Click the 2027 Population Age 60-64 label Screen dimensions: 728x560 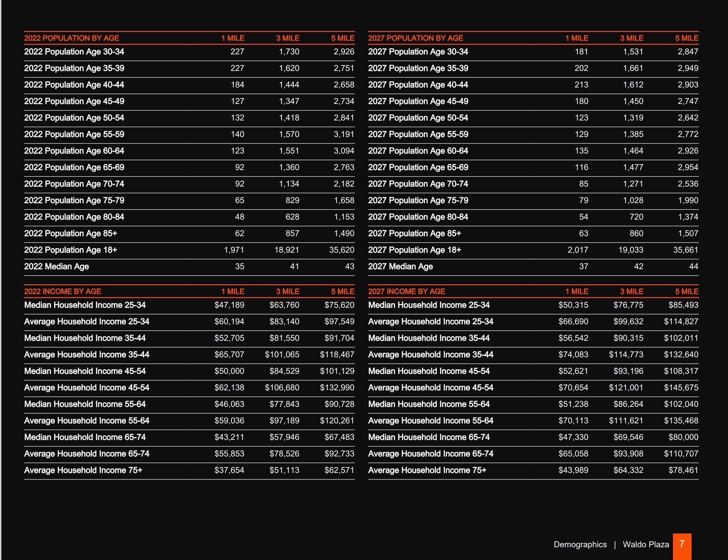point(418,151)
